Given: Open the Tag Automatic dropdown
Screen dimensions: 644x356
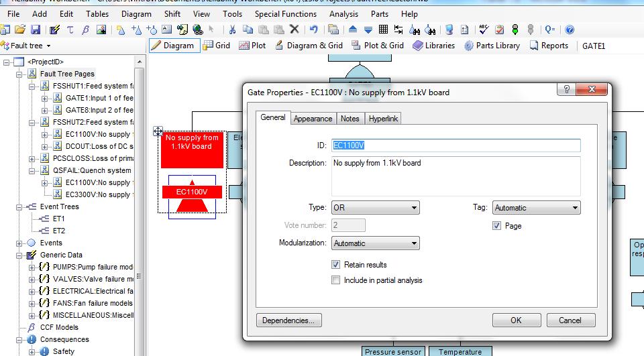Looking at the screenshot, I should tap(537, 208).
